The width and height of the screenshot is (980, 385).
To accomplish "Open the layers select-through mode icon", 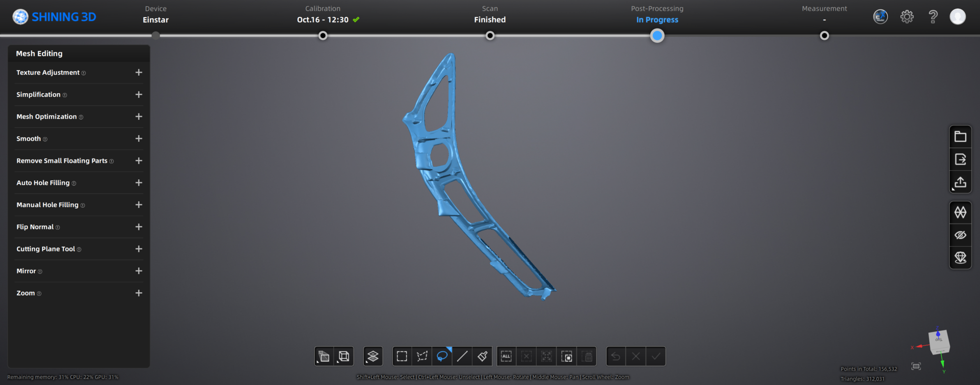I will coord(373,357).
